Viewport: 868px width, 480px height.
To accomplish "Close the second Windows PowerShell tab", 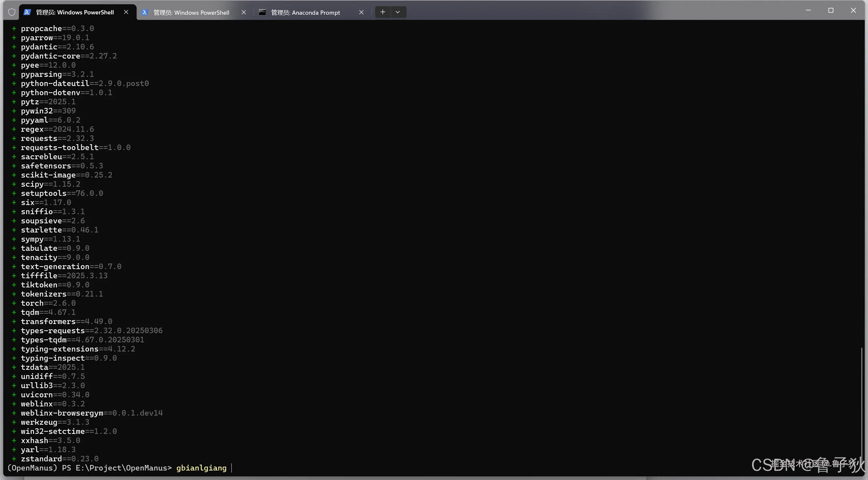I will click(x=243, y=12).
